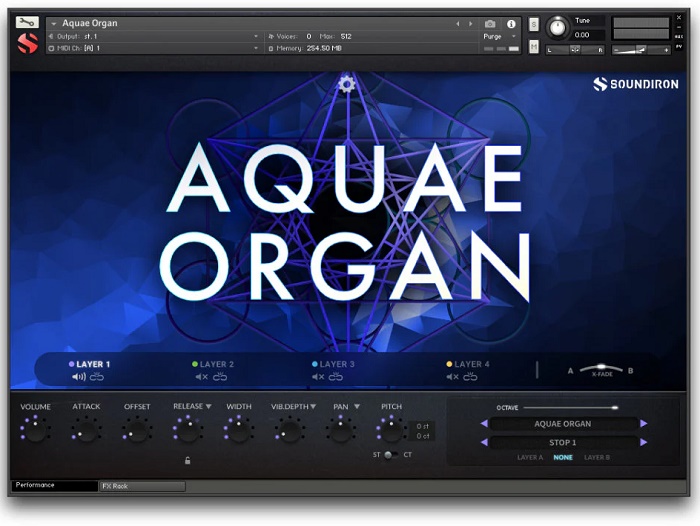The image size is (700, 526).
Task: Open the RELEASE dropdown arrow
Action: pyautogui.click(x=208, y=406)
